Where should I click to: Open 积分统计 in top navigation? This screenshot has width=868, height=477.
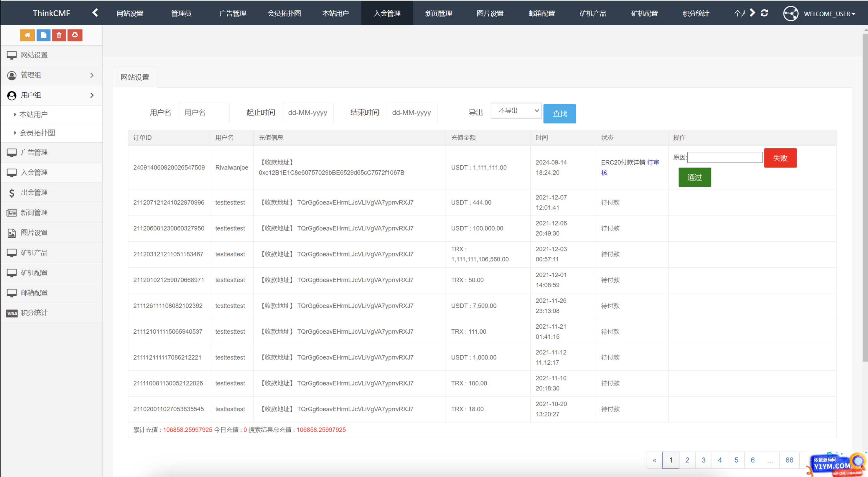click(695, 13)
